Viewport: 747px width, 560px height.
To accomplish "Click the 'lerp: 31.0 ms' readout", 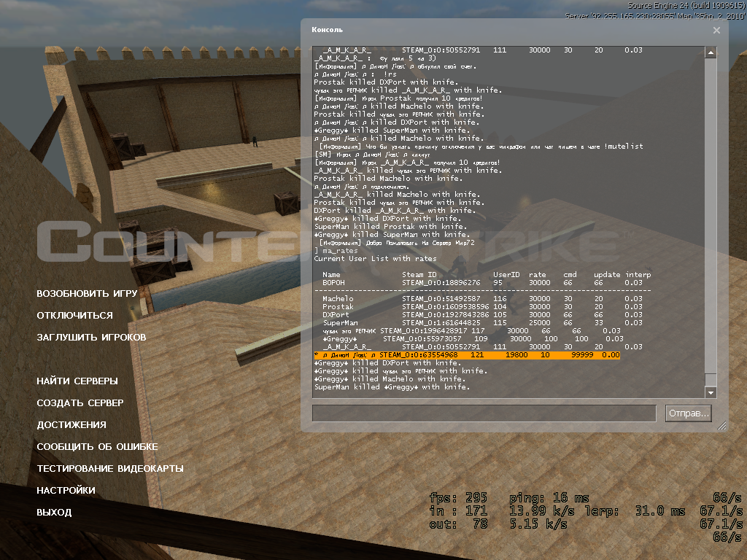I will point(635,511).
